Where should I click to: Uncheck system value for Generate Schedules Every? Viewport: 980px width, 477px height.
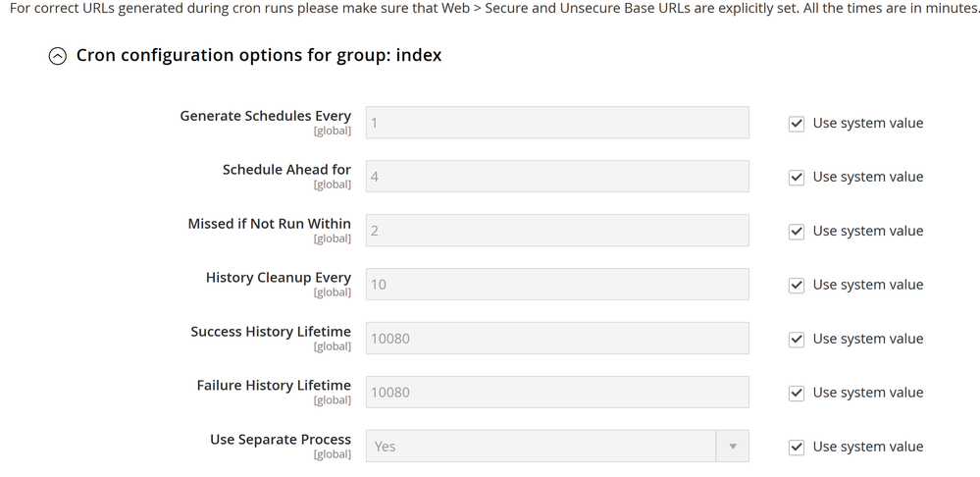click(x=797, y=124)
